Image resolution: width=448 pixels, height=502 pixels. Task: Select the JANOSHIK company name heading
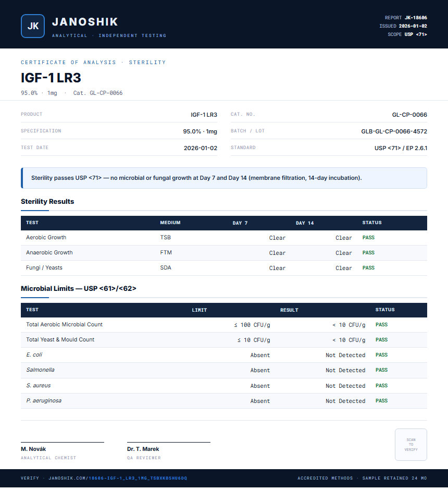(85, 22)
